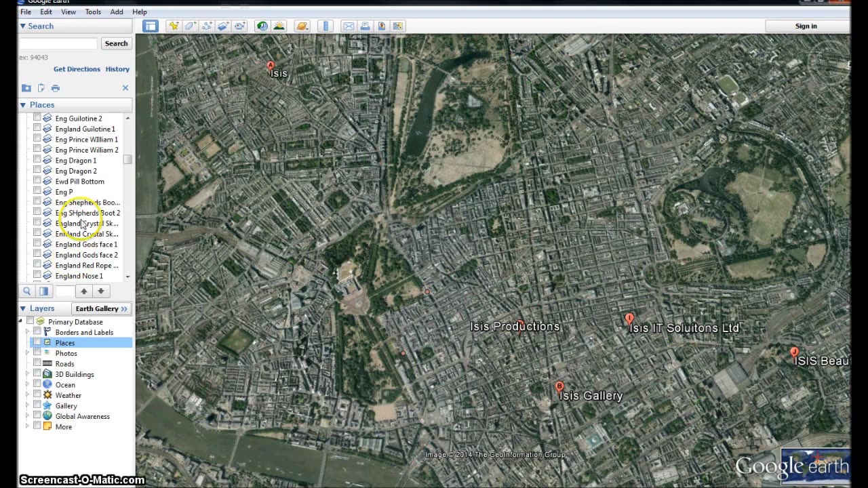This screenshot has width=868, height=488.
Task: Click the Places list scrollbar thumb
Action: click(x=127, y=159)
